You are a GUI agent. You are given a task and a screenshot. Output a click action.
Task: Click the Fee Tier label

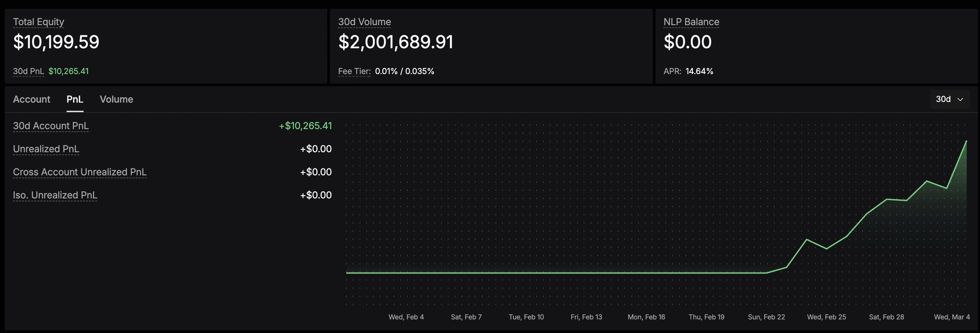354,71
